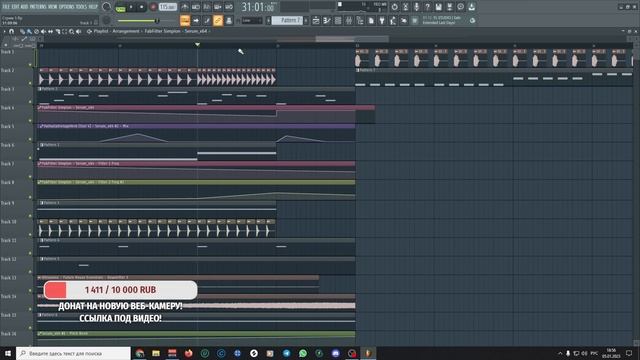Click the playhead marker on timeline
640x360 pixels.
pos(198,44)
